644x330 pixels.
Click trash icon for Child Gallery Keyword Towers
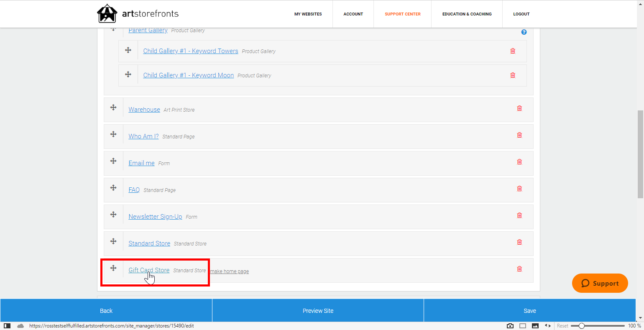[513, 51]
